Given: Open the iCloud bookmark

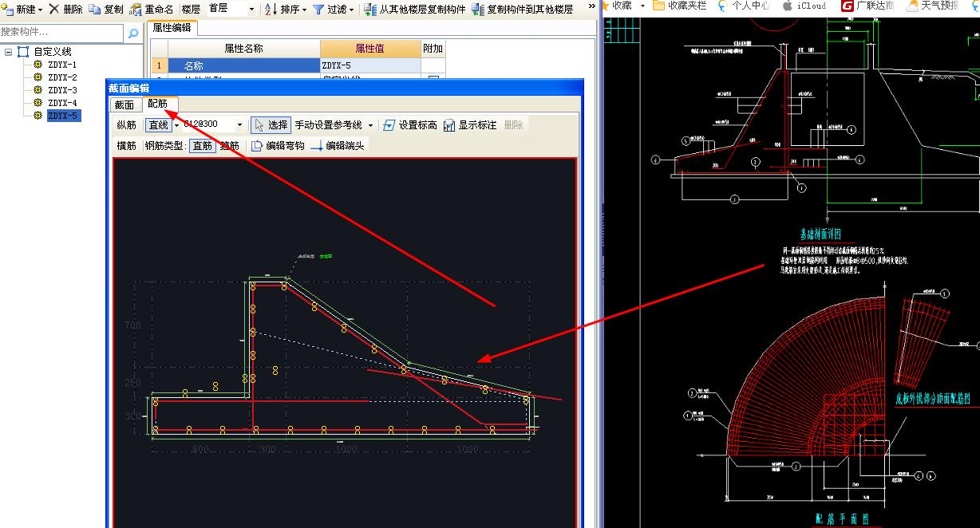Looking at the screenshot, I should pos(804,6).
